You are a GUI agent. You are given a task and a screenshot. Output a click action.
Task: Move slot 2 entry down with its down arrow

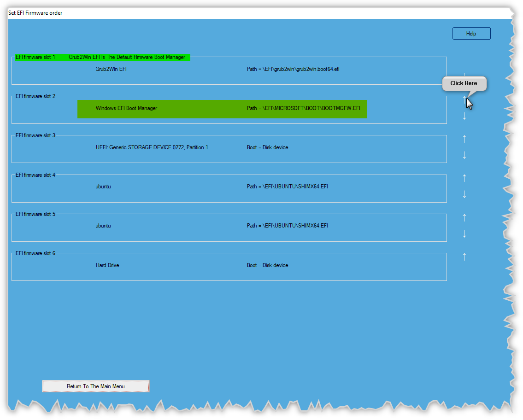pos(464,116)
